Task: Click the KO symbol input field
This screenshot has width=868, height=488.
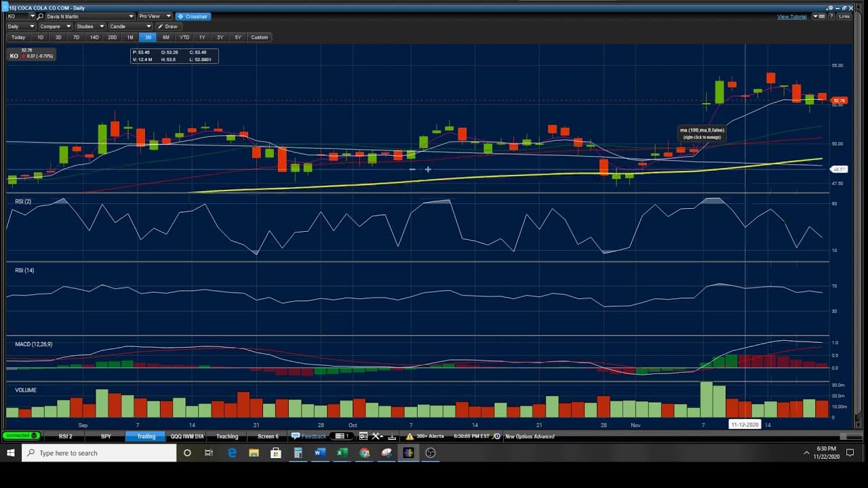Action: coord(21,16)
